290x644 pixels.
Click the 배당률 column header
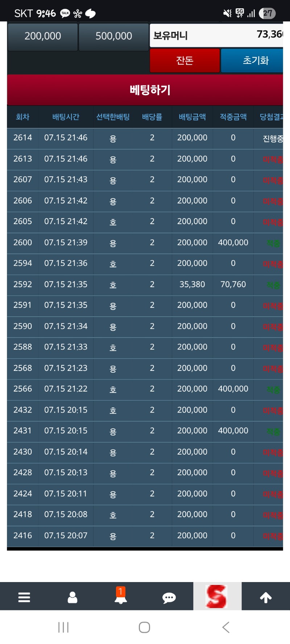coord(152,117)
